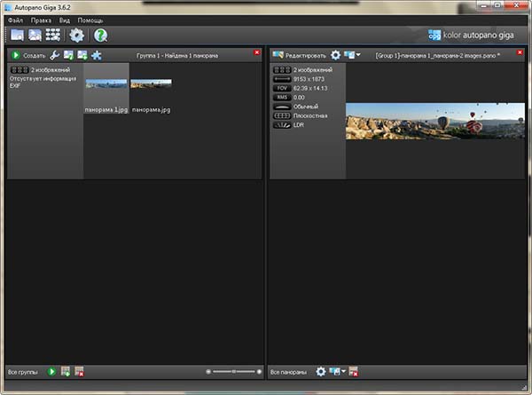Click the select images icon in main toolbar
The image size is (532, 395).
(35, 36)
